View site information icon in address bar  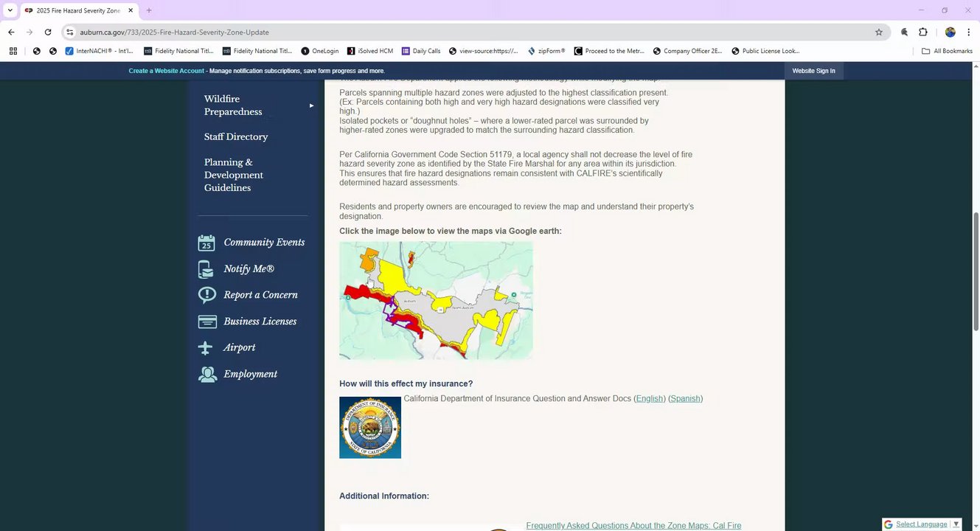(x=70, y=32)
